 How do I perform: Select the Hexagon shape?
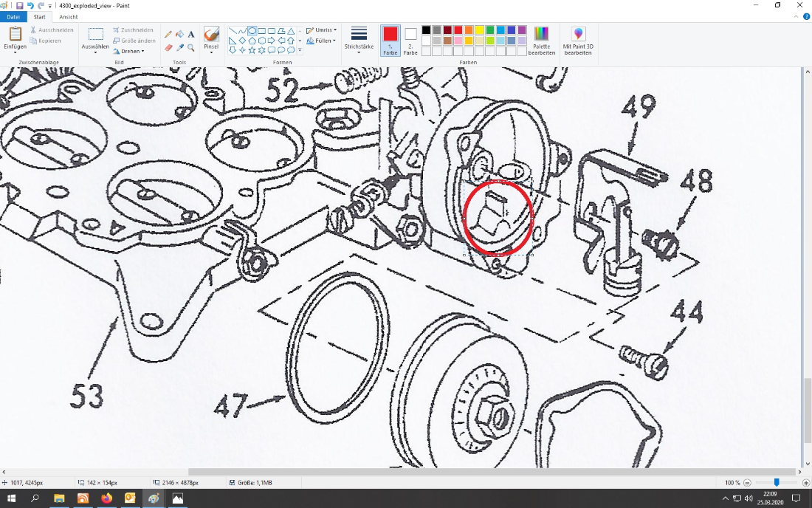[x=261, y=41]
